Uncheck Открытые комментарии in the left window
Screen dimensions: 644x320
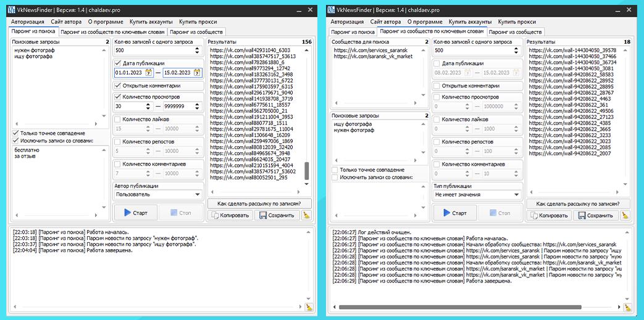pos(119,86)
